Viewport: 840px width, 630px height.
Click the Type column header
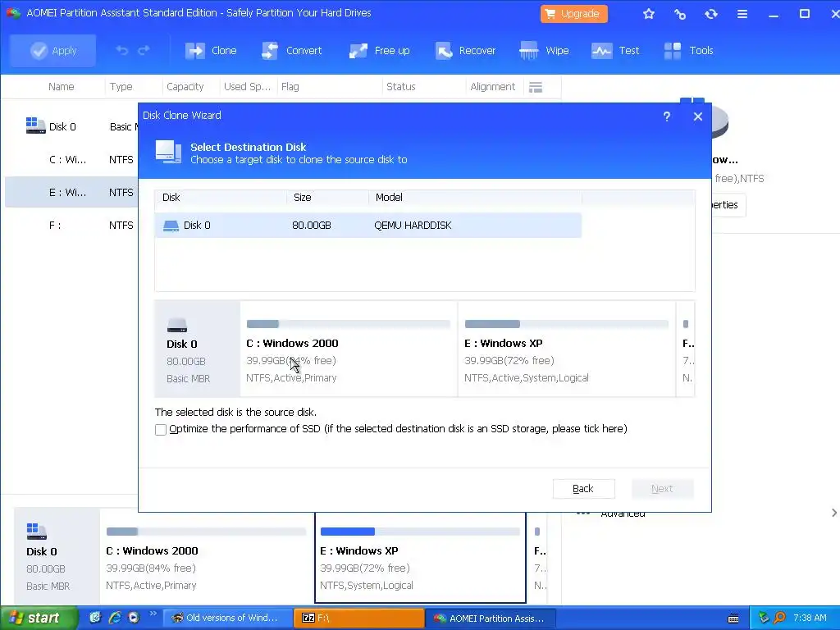pos(121,87)
